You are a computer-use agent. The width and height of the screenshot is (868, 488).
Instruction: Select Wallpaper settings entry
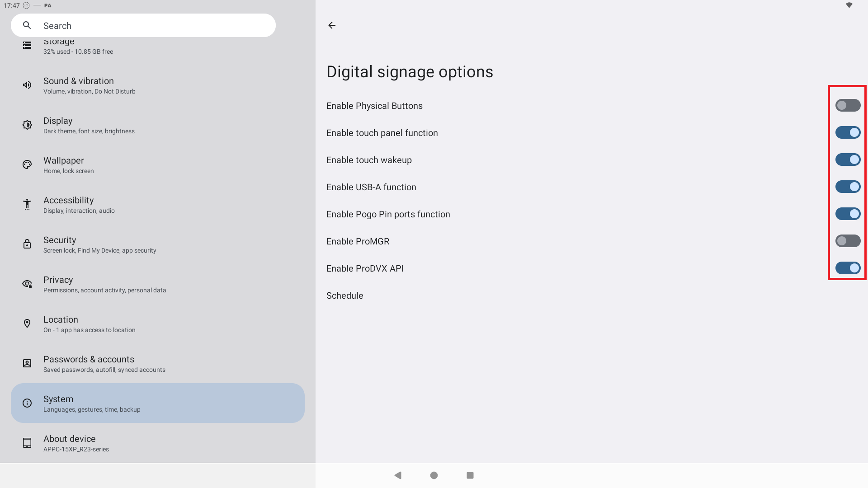[158, 164]
